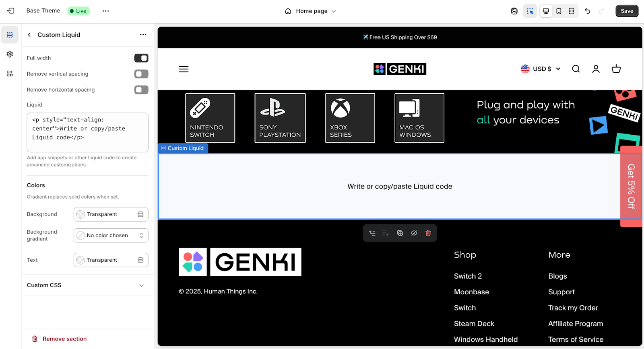Open the USD $ currency selector
This screenshot has width=644, height=349.
(x=540, y=69)
